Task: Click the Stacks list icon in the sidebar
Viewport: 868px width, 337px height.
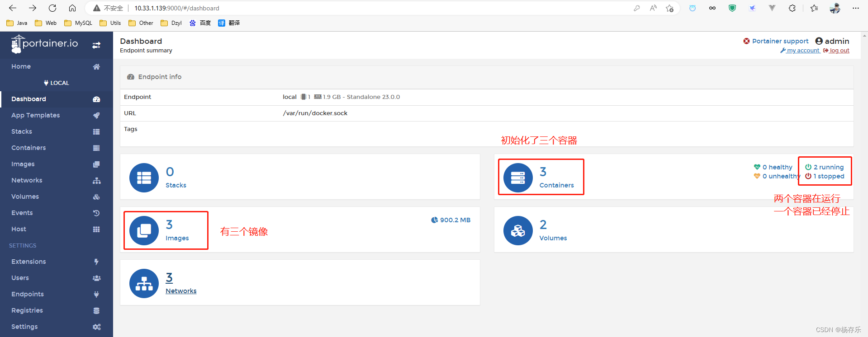Action: [96, 132]
